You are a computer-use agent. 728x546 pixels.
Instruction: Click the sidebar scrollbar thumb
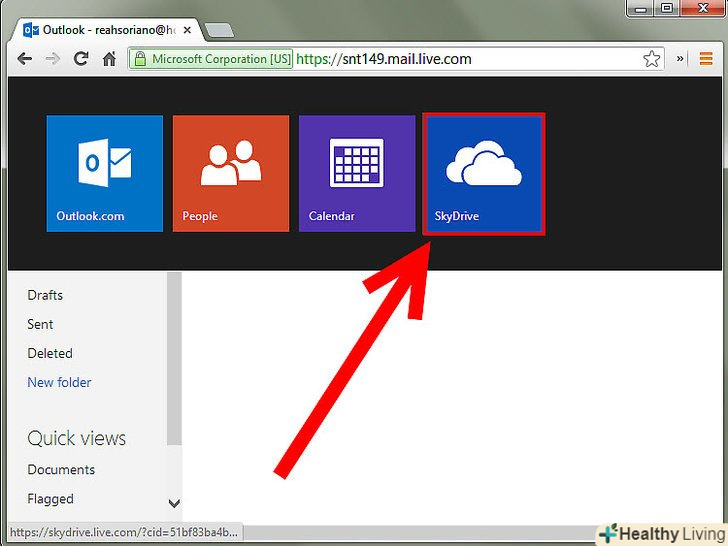(x=174, y=358)
